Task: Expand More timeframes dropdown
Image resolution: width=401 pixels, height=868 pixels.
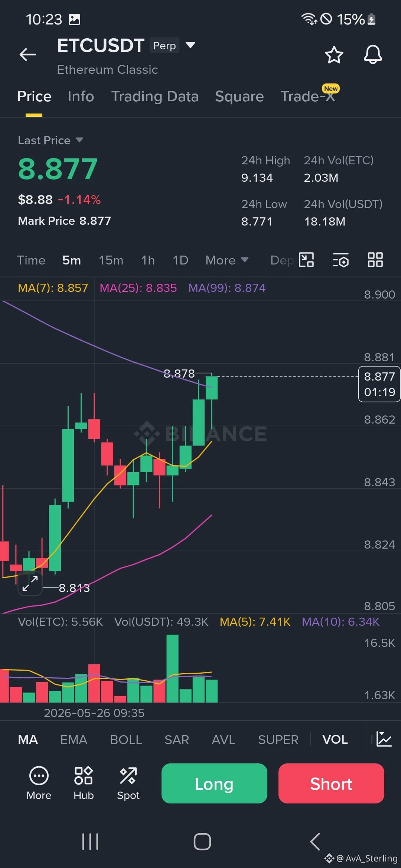Action: 227,260
